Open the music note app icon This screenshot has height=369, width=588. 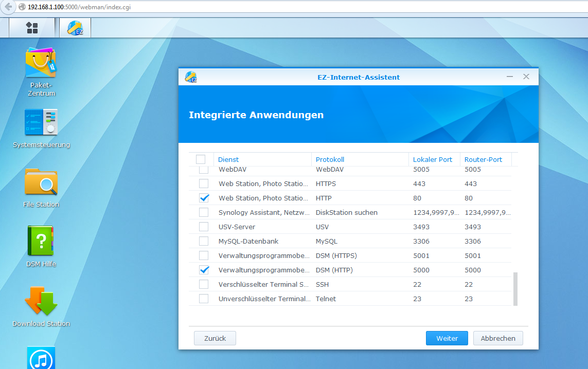pyautogui.click(x=41, y=358)
